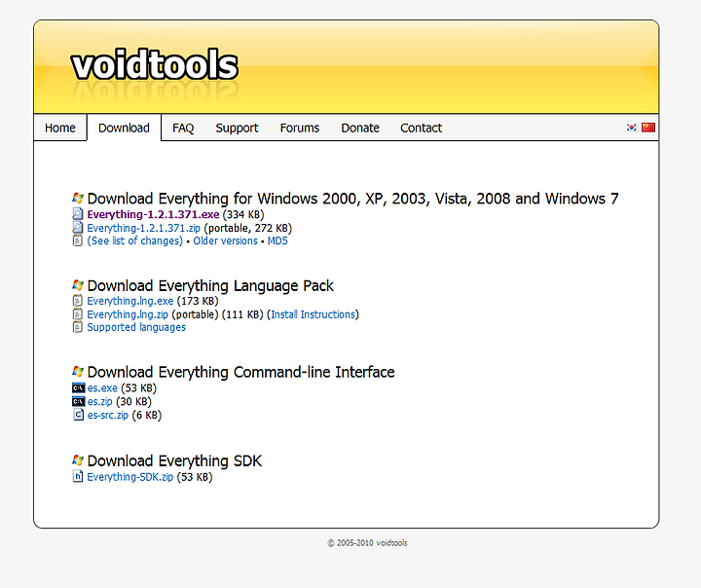Viewport: 701px width, 588px height.
Task: Click heading Download Everything Command-line Interface
Action: pos(241,372)
